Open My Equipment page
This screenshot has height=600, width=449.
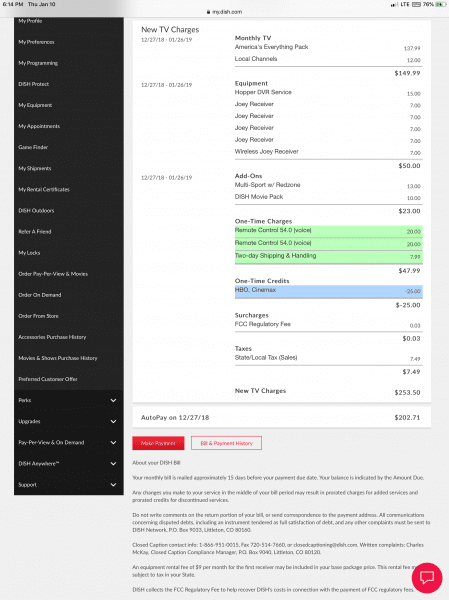[x=35, y=105]
